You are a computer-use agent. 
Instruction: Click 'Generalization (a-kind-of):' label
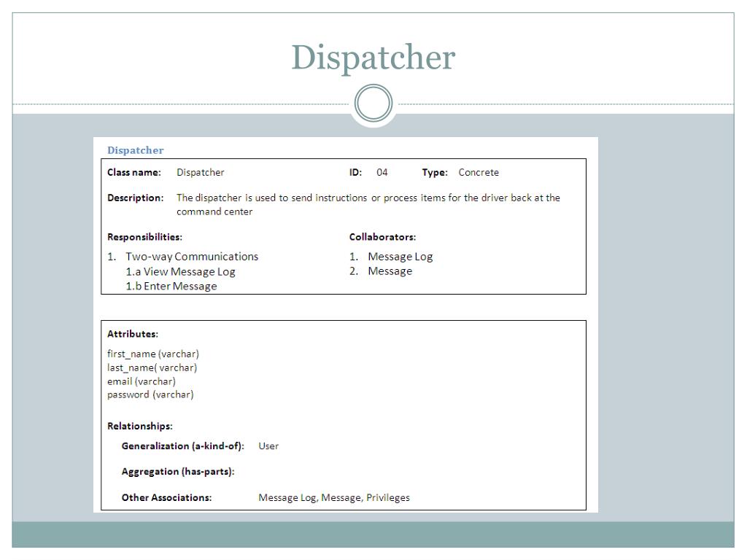(182, 446)
